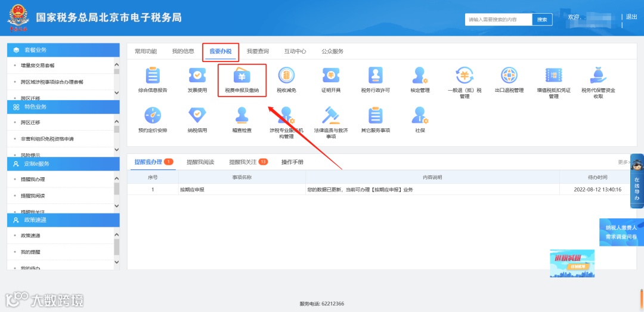
Task: Open 综合信息报告 icon
Action: (153, 75)
